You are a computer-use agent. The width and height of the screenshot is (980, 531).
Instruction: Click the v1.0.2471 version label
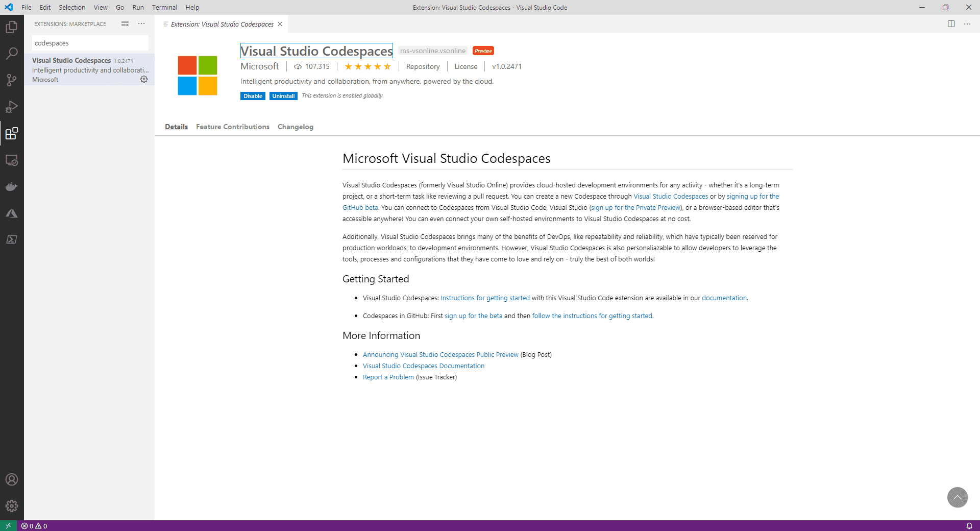(507, 66)
